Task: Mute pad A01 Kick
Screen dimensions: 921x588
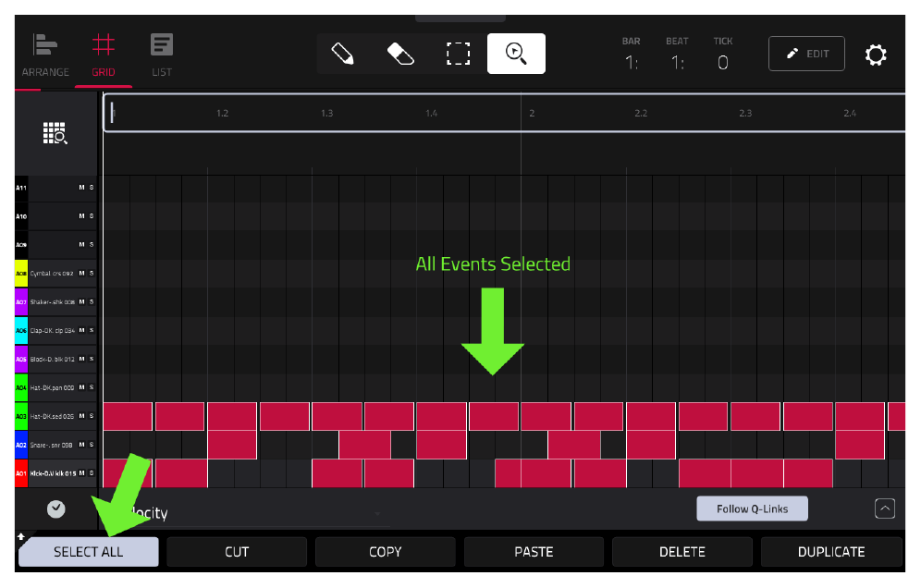Action: pos(81,473)
